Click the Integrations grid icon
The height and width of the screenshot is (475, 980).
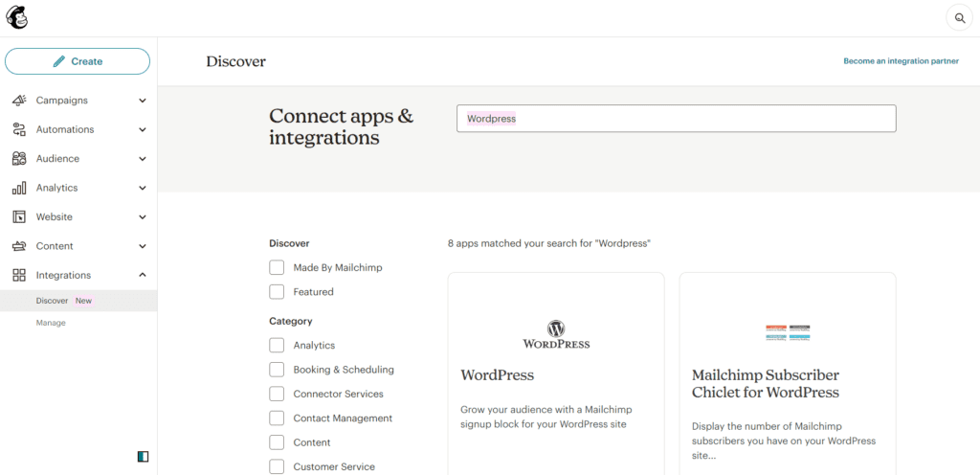19,275
